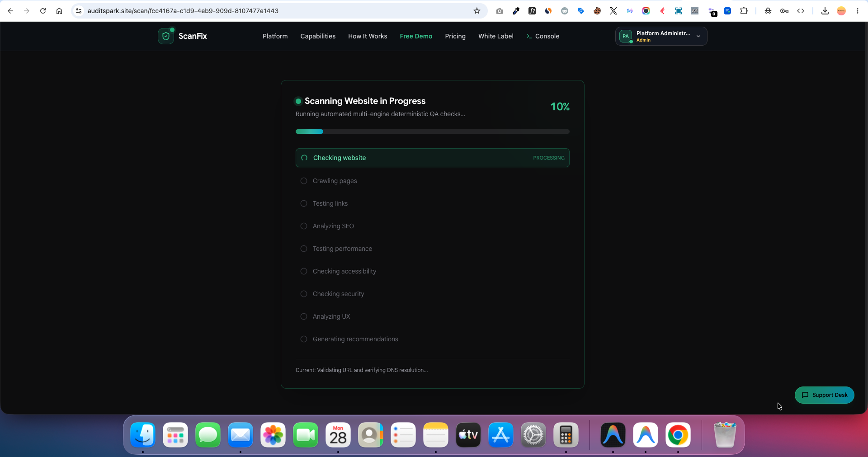This screenshot has height=457, width=868.
Task: Reload the page with refresh icon
Action: [43, 11]
